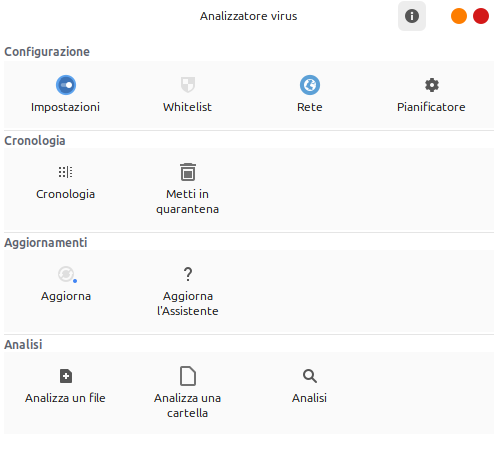Click the magnifying glass Analisi icon
The height and width of the screenshot is (472, 497).
click(310, 376)
